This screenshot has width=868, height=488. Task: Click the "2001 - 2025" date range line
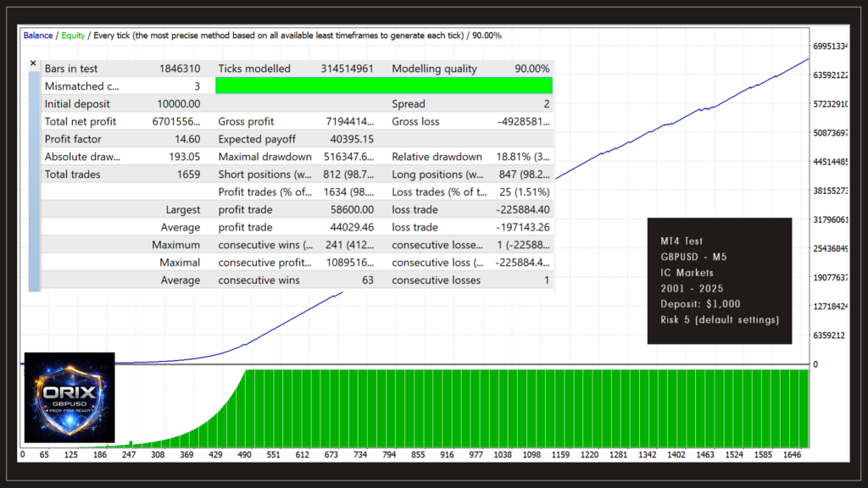point(692,288)
